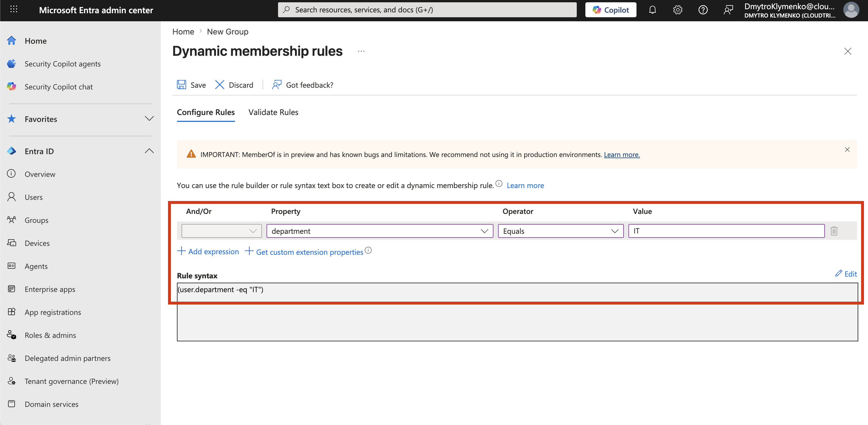Open the app launcher grid icon
Image resolution: width=868 pixels, height=425 pixels.
pyautogui.click(x=14, y=9)
